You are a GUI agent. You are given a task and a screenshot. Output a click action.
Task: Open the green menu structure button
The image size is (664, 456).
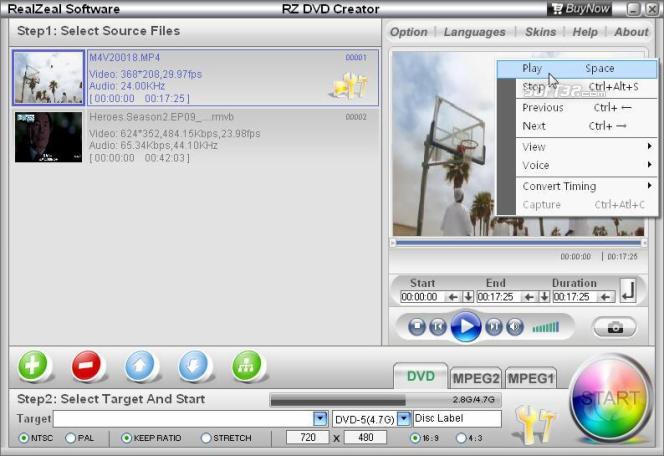pyautogui.click(x=247, y=365)
